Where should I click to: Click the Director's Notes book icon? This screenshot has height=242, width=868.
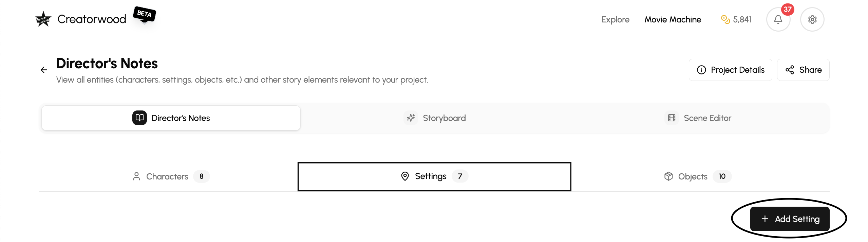click(139, 118)
